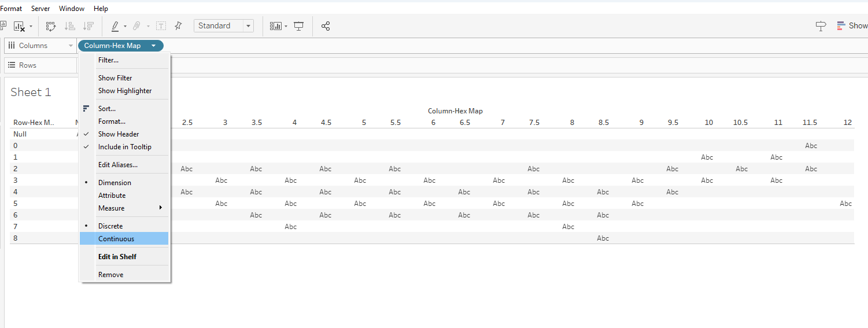Open the Clear Sheet dropdown arrow
This screenshot has width=868, height=328.
click(x=31, y=27)
